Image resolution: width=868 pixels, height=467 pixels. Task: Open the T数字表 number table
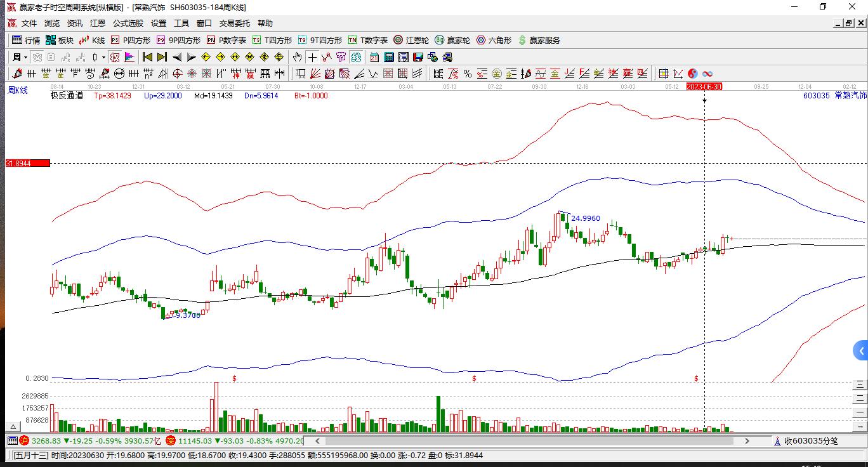pyautogui.click(x=368, y=40)
